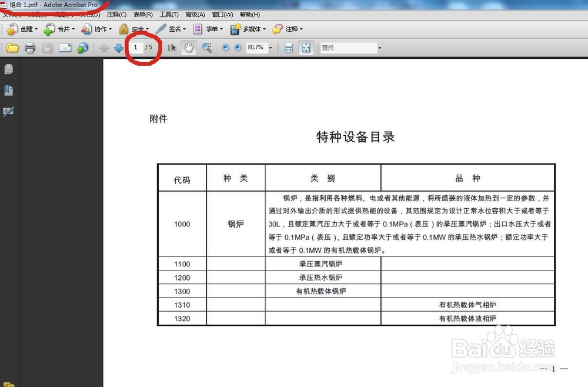Viewport: 588px width, 387px height.
Task: Toggle the Fit Width view mode
Action: (x=288, y=48)
